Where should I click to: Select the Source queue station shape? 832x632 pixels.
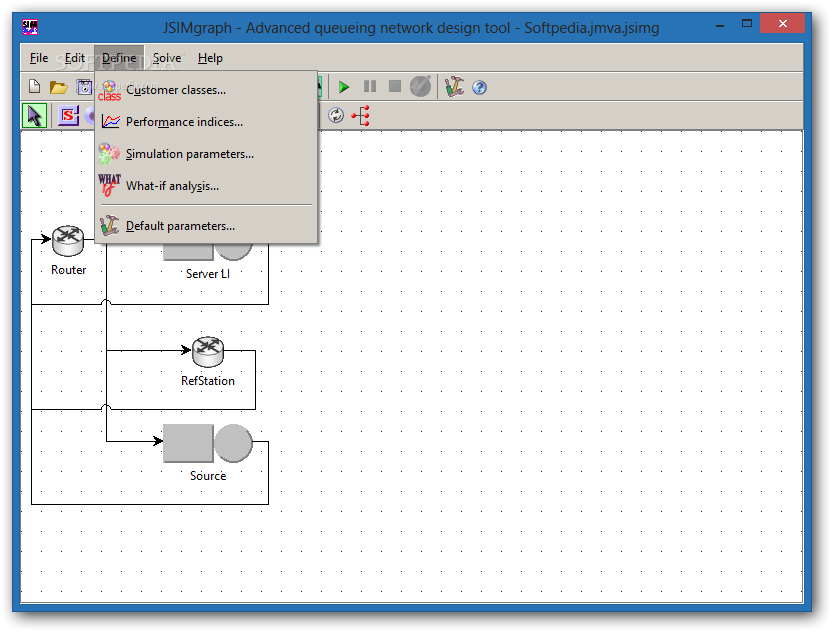[207, 443]
